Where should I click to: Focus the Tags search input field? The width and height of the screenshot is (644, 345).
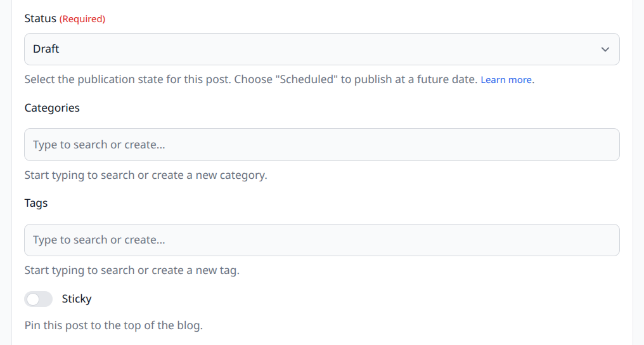click(x=321, y=240)
